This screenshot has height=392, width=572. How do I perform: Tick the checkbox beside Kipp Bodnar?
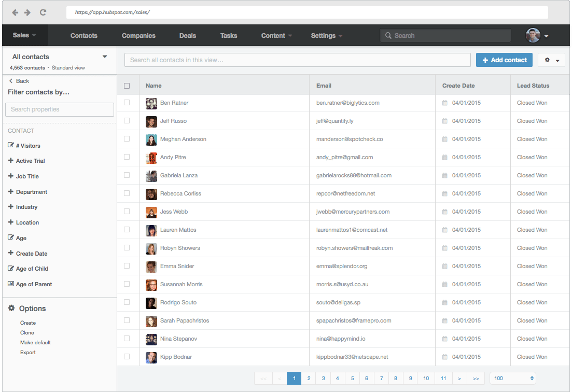point(127,357)
